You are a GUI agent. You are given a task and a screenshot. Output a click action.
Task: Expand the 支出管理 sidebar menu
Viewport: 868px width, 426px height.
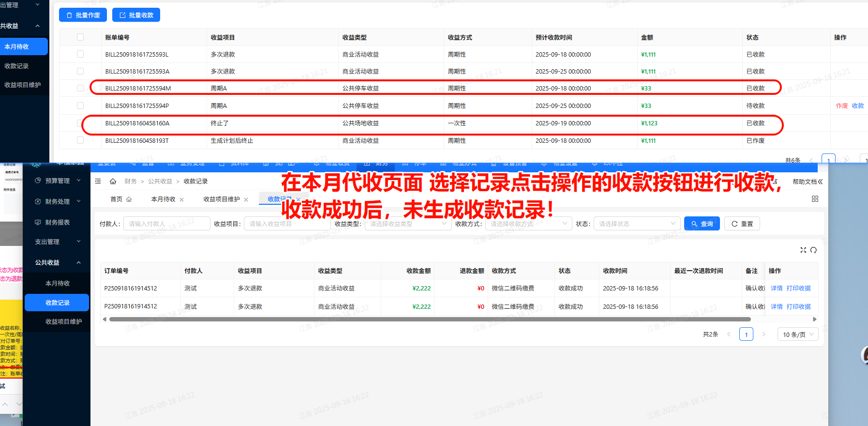(x=79, y=242)
